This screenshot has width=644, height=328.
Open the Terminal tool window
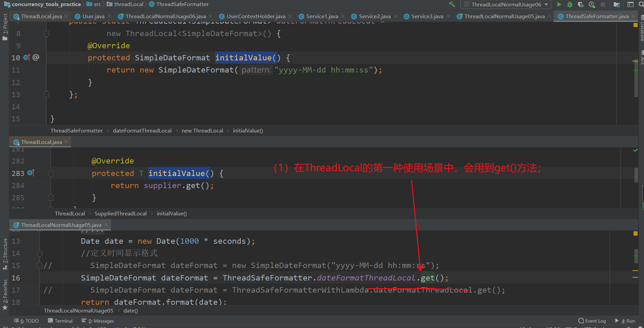point(63,321)
